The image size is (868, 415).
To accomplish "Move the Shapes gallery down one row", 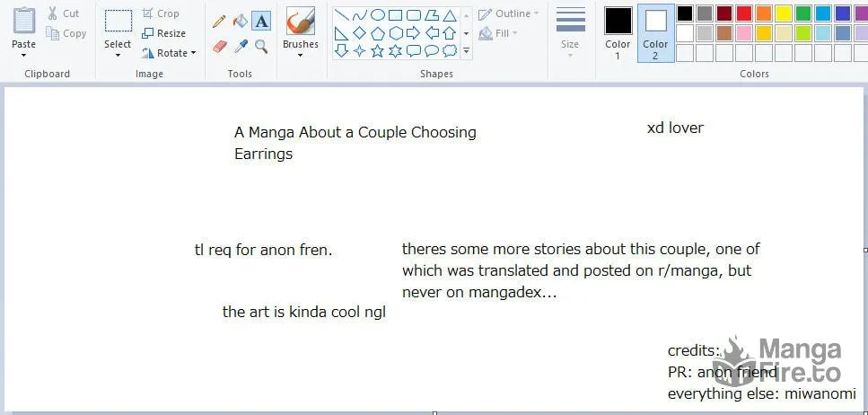I will point(466,33).
